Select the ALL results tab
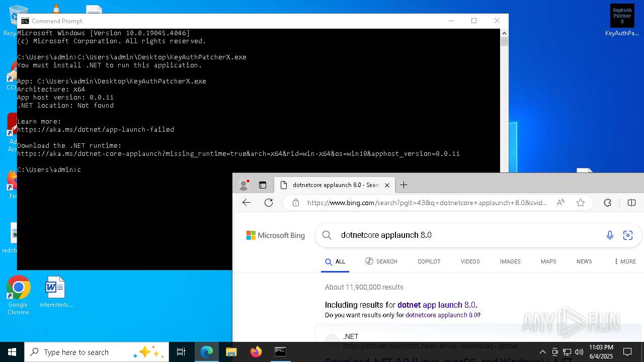Image resolution: width=644 pixels, height=362 pixels. [x=335, y=261]
